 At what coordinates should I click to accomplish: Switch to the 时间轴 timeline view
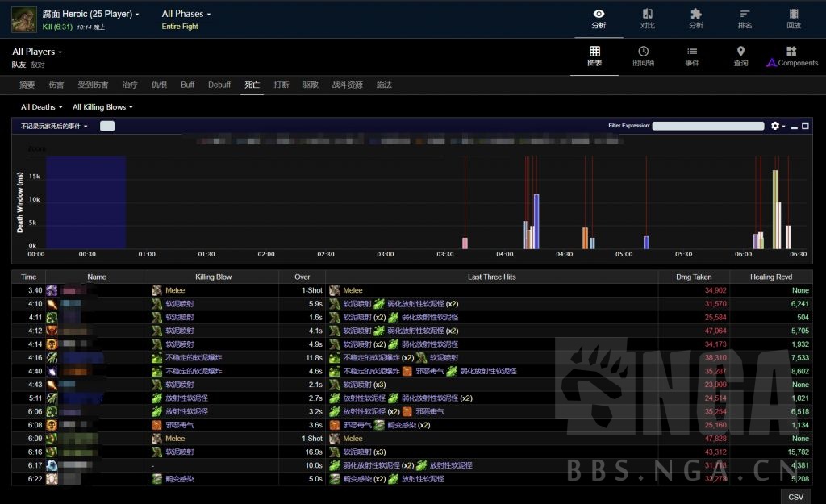point(643,56)
